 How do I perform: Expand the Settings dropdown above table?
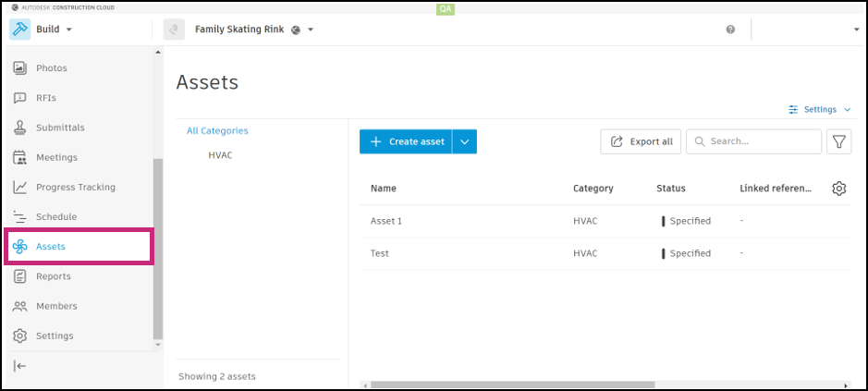pyautogui.click(x=820, y=109)
